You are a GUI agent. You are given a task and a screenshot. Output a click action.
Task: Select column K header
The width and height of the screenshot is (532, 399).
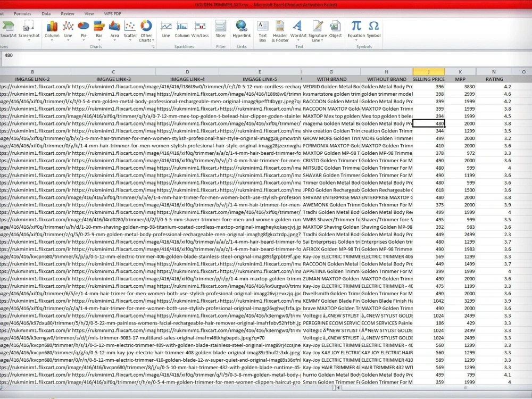point(460,72)
